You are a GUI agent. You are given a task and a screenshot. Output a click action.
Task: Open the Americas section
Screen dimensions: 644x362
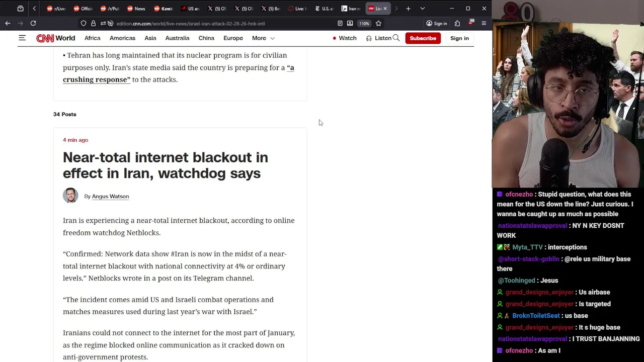(x=122, y=38)
